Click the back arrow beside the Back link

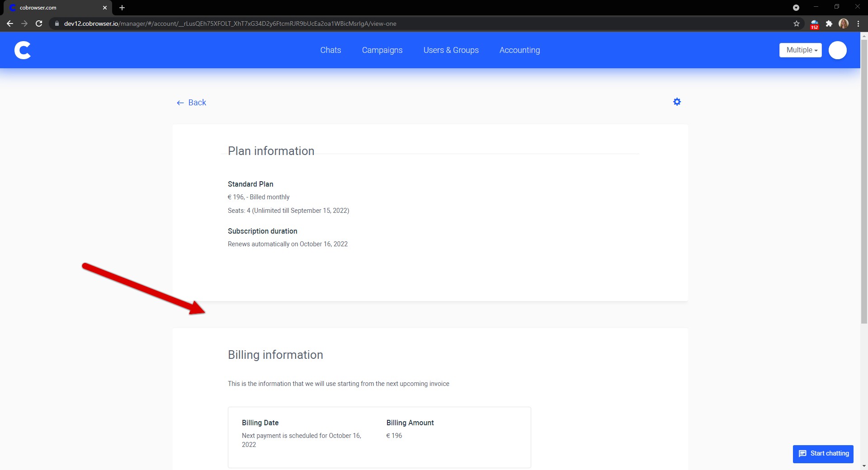click(180, 103)
